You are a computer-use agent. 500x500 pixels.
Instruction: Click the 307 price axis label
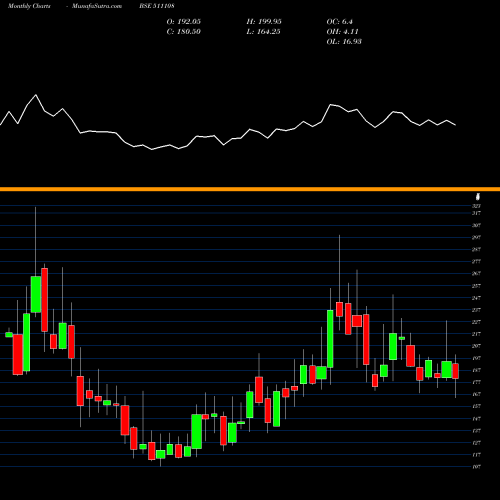point(476,225)
